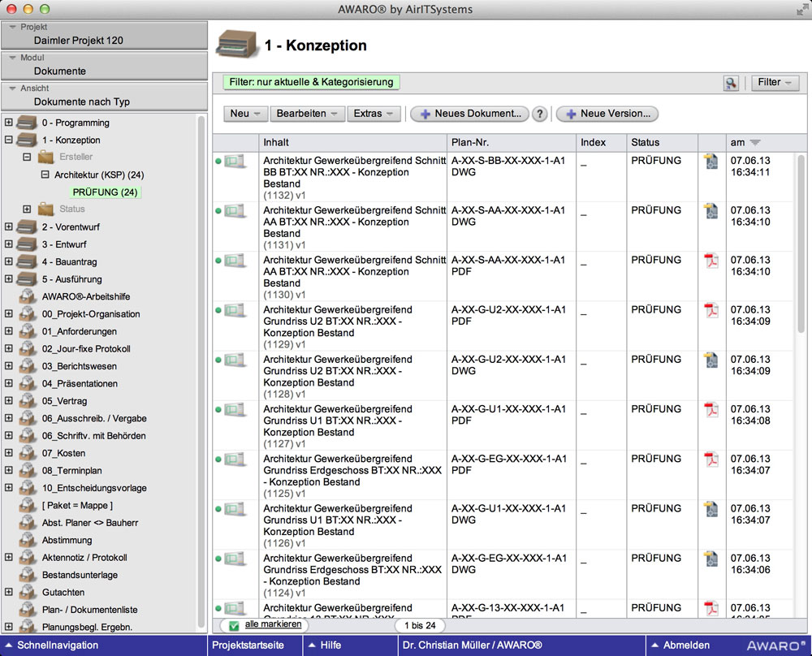Screen dimensions: 812x656
Task: Open the Filter dropdown
Action: point(775,83)
